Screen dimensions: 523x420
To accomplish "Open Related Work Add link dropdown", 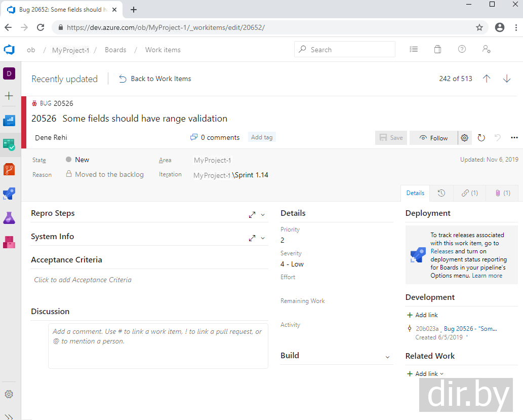I will coord(426,374).
